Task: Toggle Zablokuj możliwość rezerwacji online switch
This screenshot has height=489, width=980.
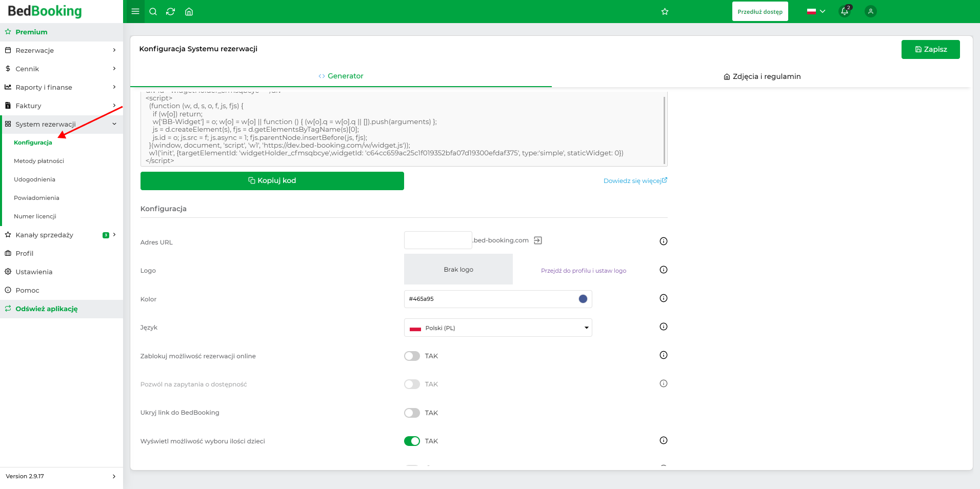Action: click(412, 356)
